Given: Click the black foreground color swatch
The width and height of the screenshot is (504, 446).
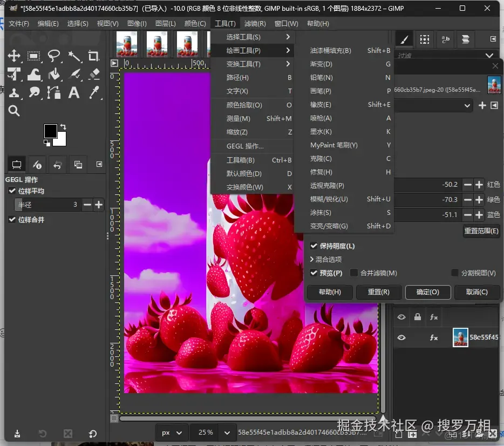Looking at the screenshot, I should coord(50,130).
